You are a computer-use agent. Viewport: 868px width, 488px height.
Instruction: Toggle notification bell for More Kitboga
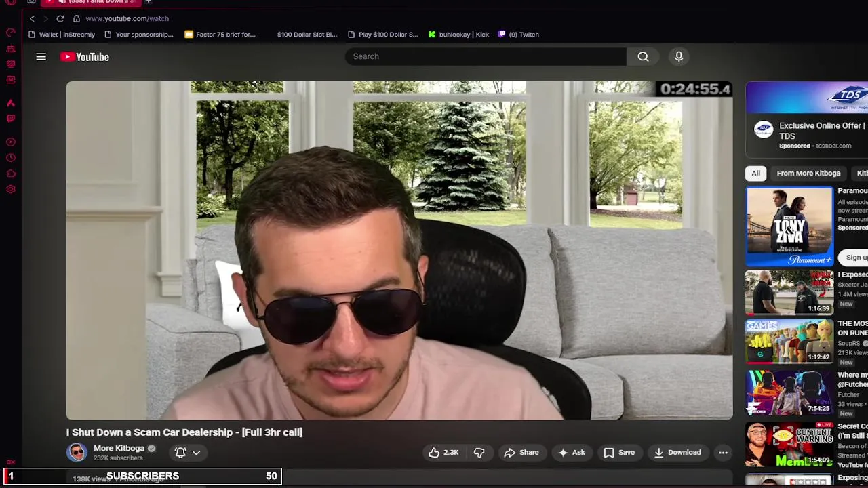[180, 453]
